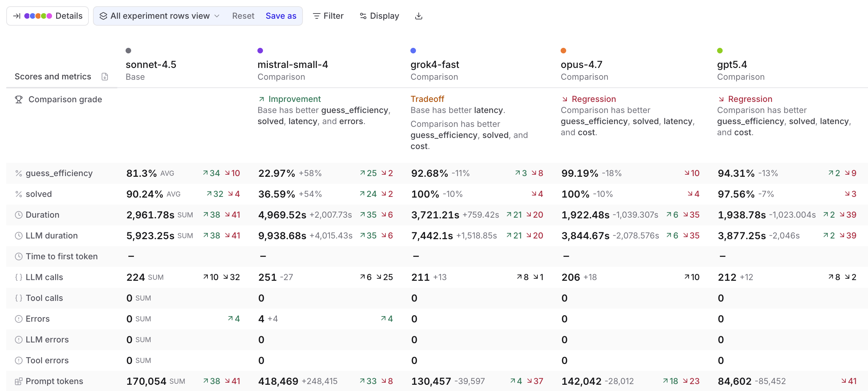The height and width of the screenshot is (391, 868).
Task: Click the alert icon beside LLM errors
Action: click(19, 340)
